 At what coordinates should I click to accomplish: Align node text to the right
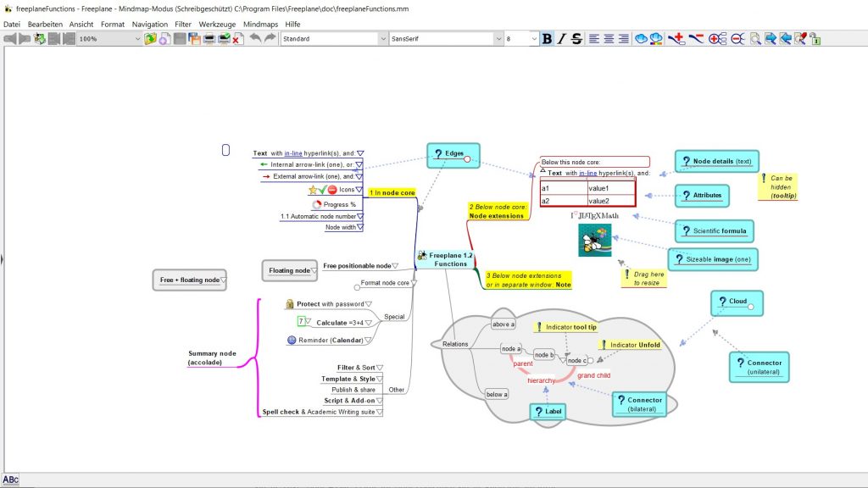coord(623,39)
